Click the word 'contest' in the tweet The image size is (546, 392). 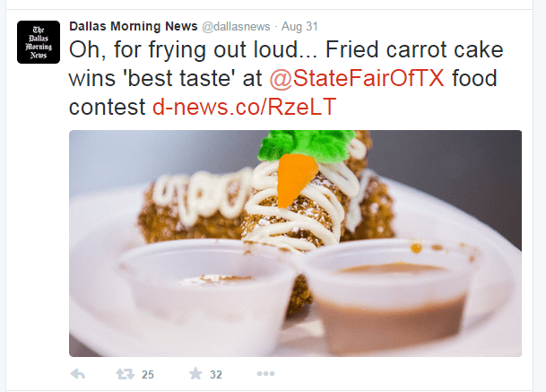pyautogui.click(x=107, y=107)
